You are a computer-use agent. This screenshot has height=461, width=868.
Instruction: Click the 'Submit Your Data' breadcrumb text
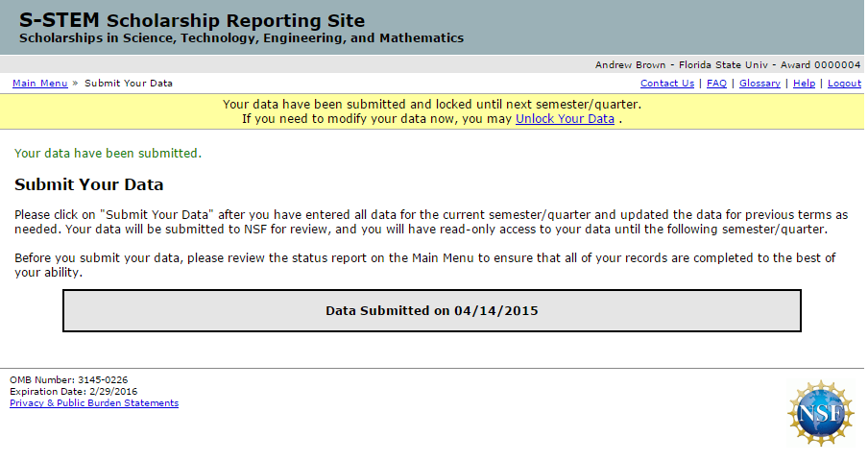point(129,83)
